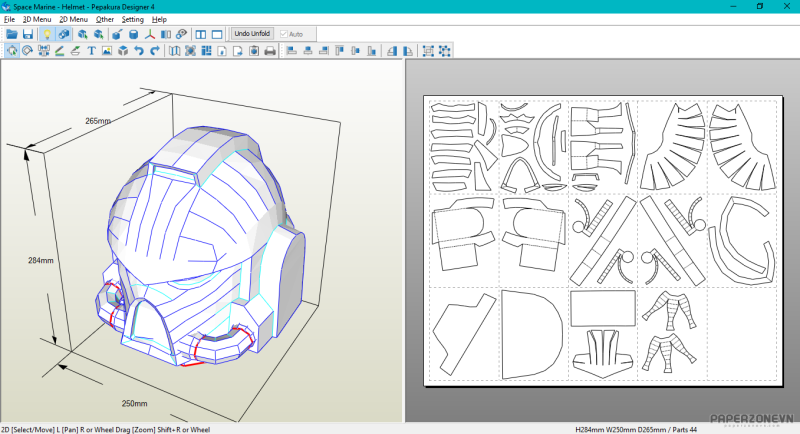Click the red-green-blue axis icon
This screenshot has width=800, height=434.
149,34
